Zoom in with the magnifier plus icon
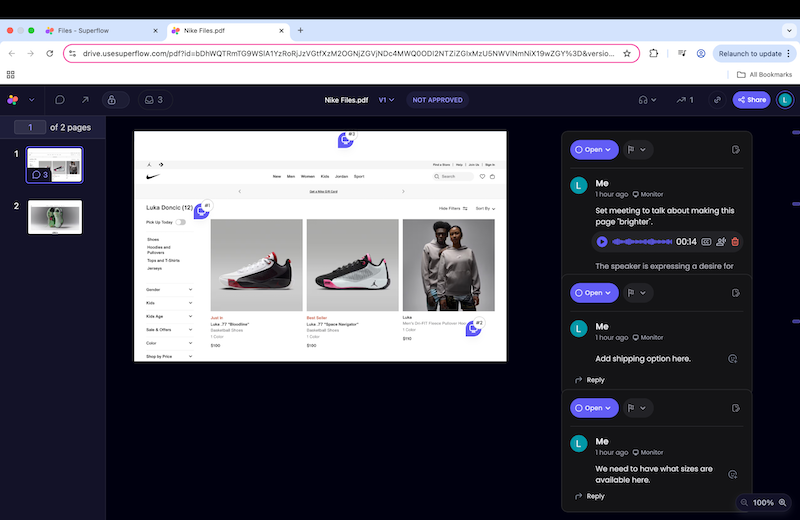Screen dimensions: 800x520 (x=782, y=503)
